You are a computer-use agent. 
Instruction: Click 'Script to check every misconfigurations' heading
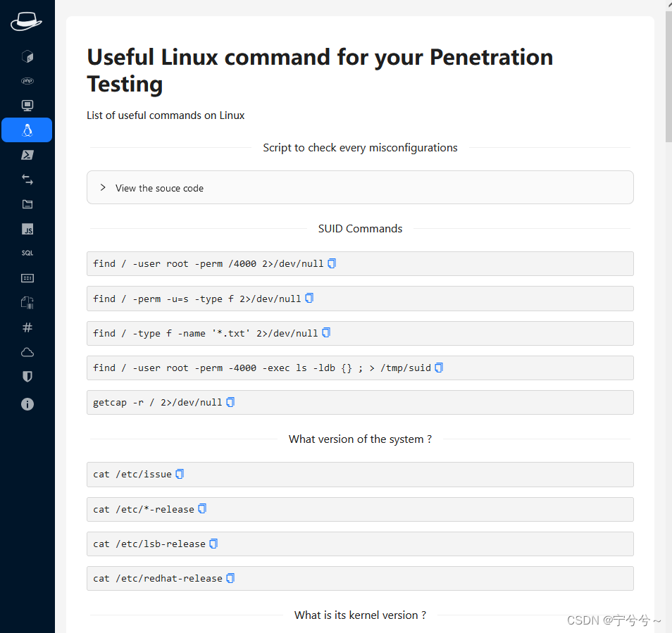pos(360,148)
